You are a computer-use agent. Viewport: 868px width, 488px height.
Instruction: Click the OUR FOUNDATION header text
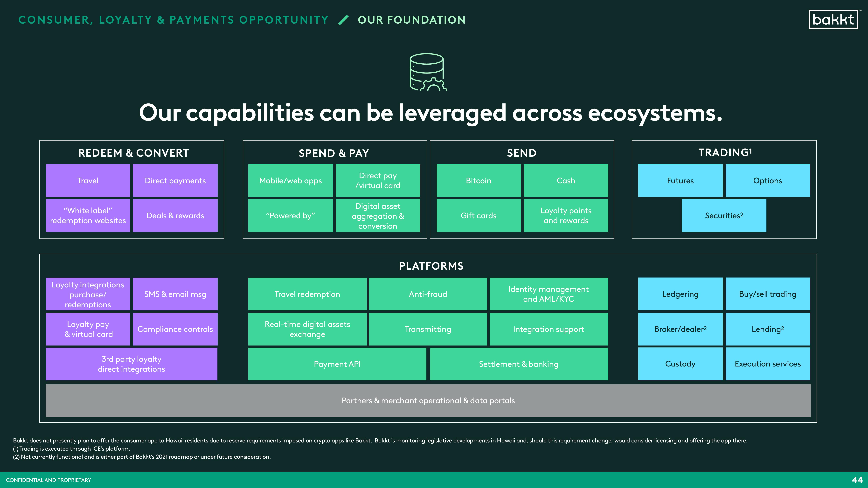(x=411, y=20)
